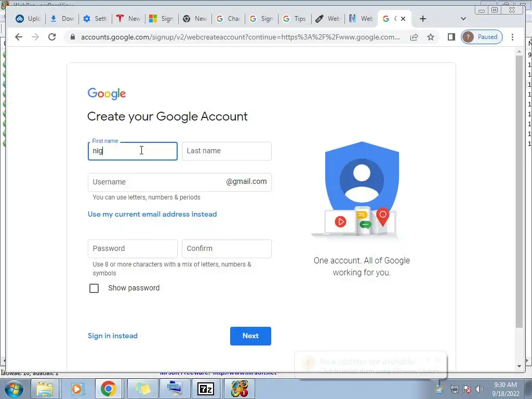Bookmark this page with the star icon
This screenshot has height=399, width=532.
pyautogui.click(x=431, y=37)
